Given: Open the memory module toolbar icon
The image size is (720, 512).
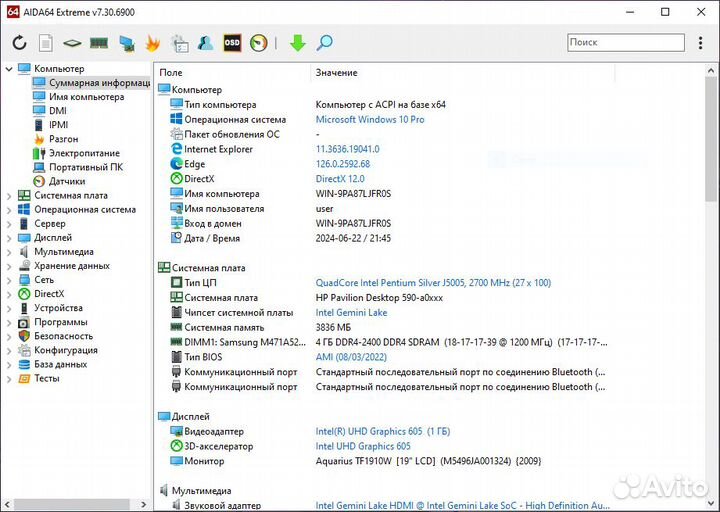Looking at the screenshot, I should click(x=99, y=43).
